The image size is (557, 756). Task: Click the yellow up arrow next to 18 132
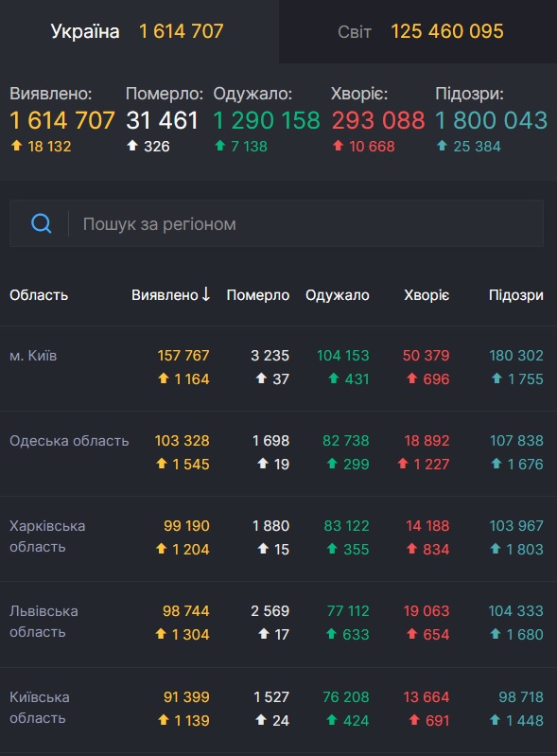click(x=17, y=145)
